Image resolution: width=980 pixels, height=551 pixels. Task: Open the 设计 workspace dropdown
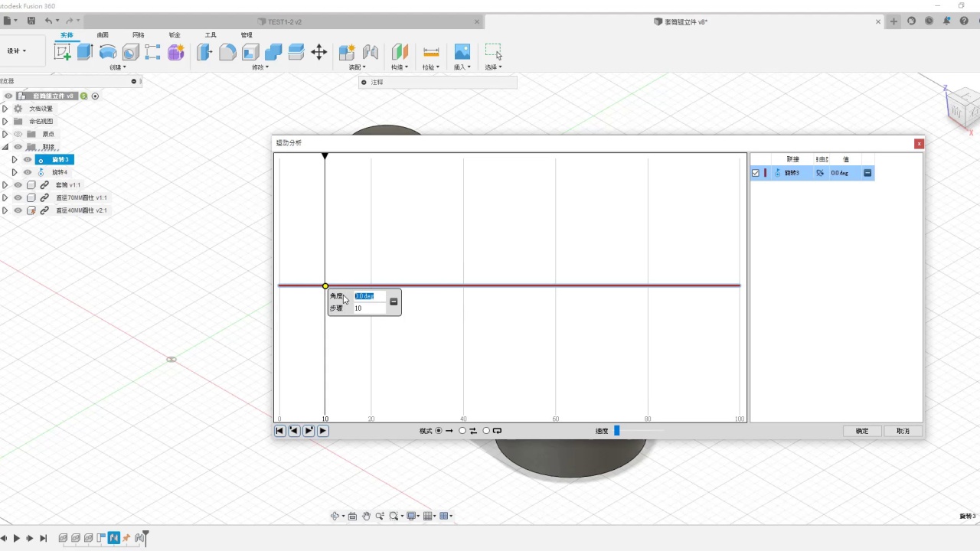[17, 51]
